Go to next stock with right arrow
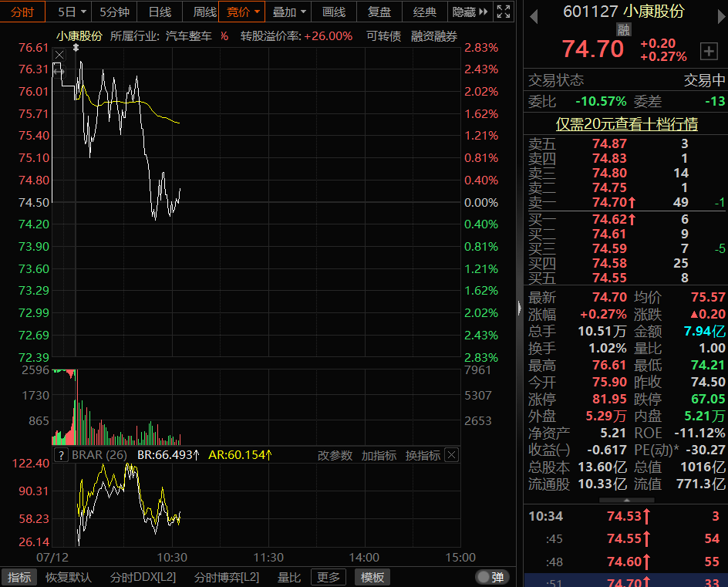This screenshot has width=728, height=587. click(x=722, y=17)
